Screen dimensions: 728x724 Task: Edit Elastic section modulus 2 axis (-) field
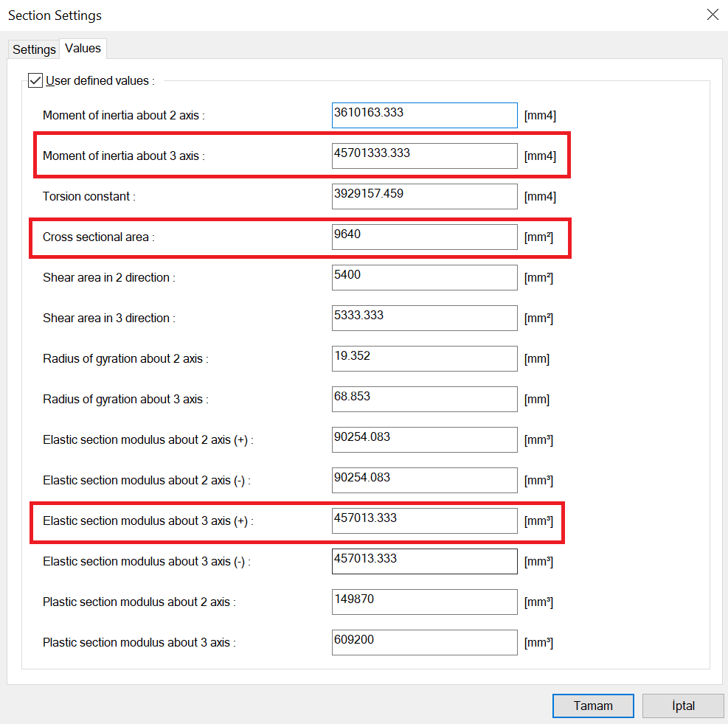424,480
